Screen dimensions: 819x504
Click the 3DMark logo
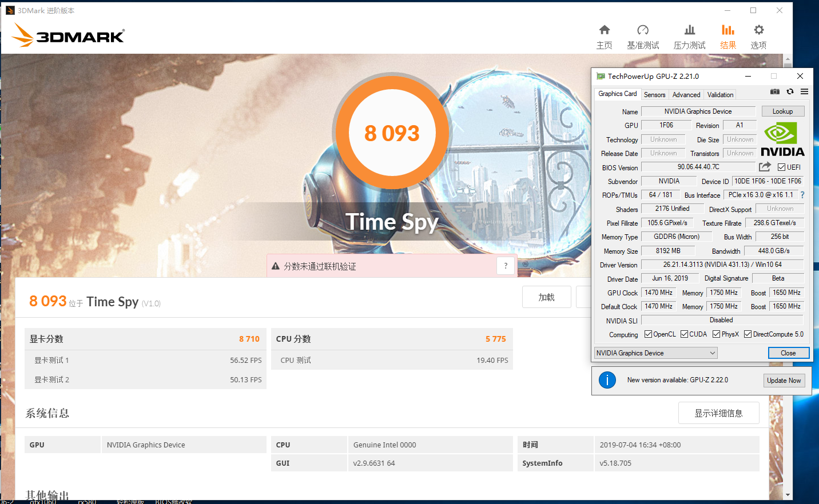tap(68, 35)
